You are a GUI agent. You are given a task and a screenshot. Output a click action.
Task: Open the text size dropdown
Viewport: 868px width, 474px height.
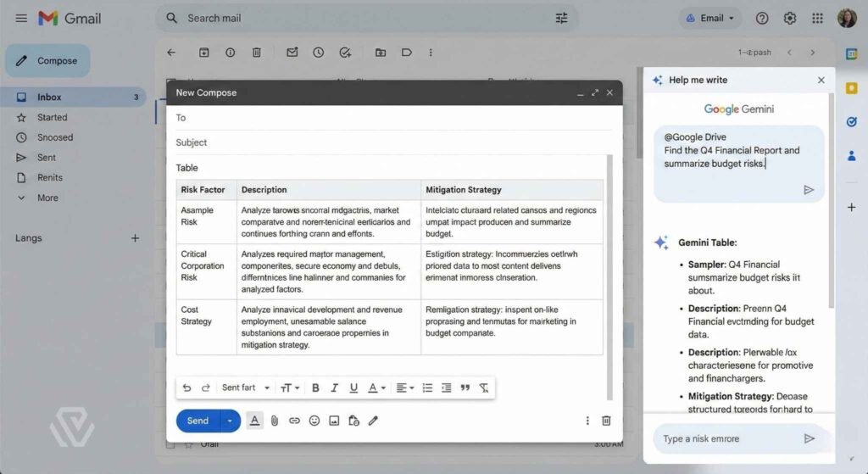[x=290, y=388]
